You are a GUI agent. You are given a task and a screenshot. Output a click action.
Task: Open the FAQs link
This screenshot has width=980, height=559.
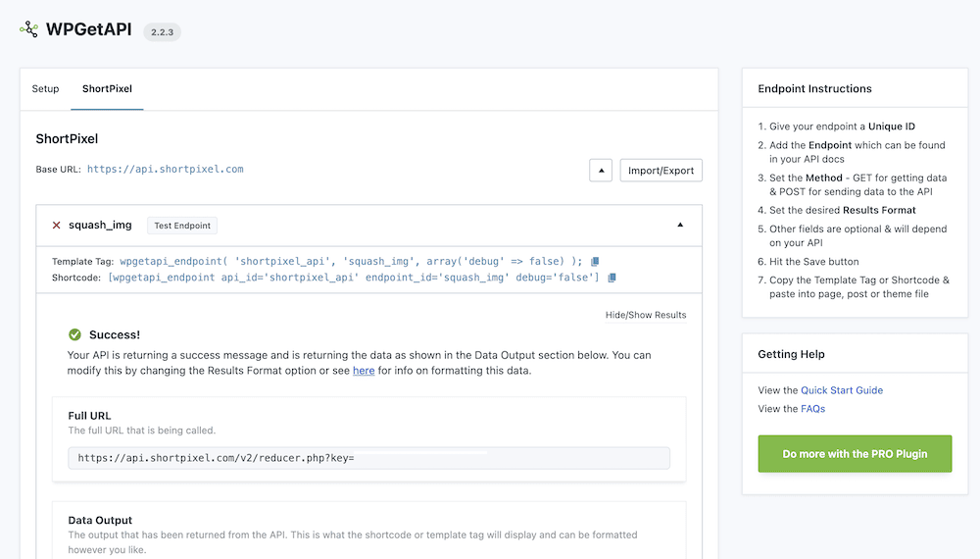click(x=812, y=409)
